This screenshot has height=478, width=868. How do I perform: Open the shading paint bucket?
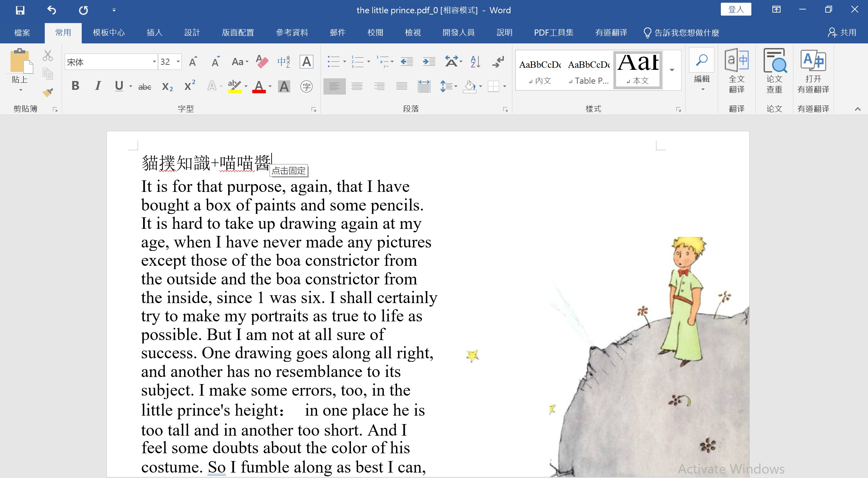(x=470, y=86)
